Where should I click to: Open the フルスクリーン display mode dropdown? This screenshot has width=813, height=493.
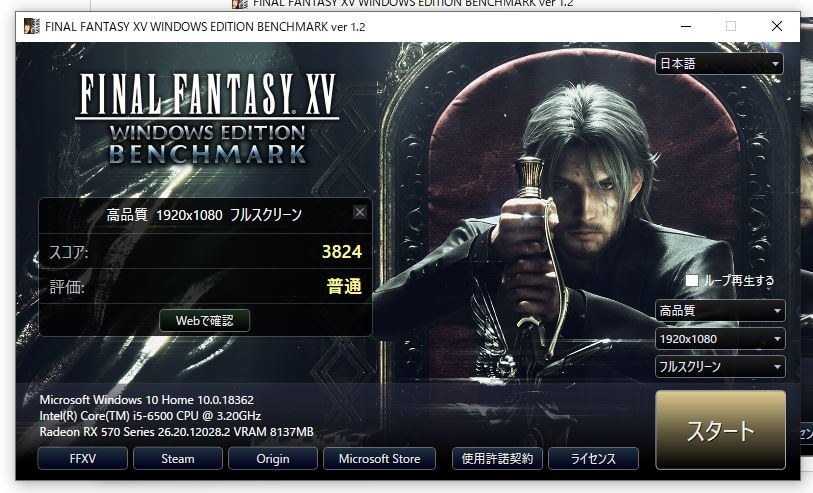point(720,367)
